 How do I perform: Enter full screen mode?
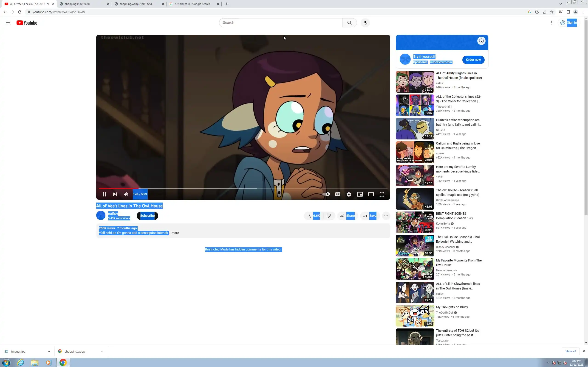pos(382,194)
